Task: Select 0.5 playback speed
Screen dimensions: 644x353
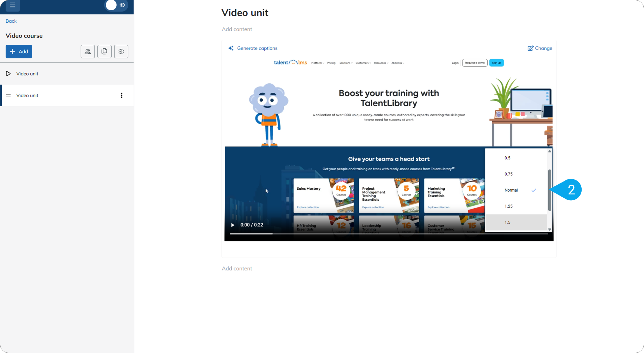Action: point(516,158)
